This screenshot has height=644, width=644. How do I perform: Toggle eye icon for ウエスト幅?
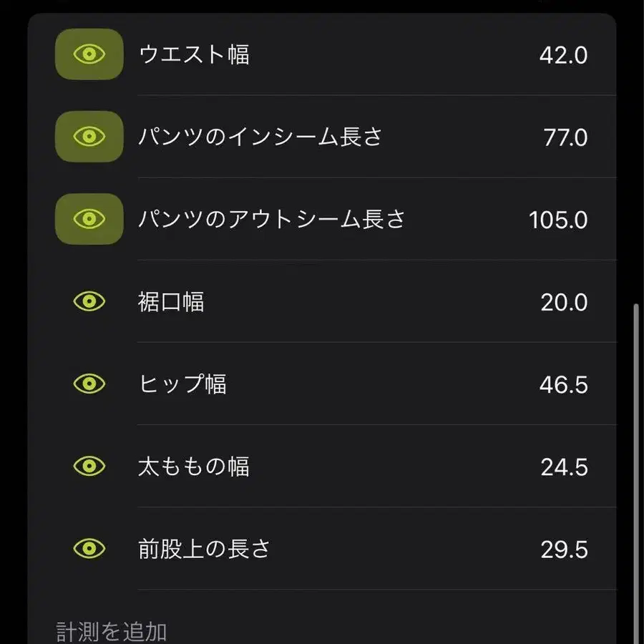(x=89, y=54)
